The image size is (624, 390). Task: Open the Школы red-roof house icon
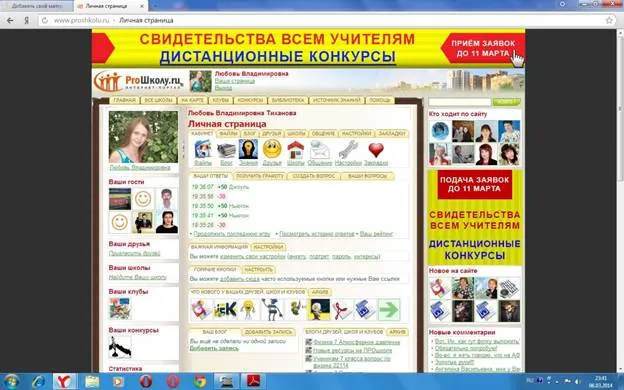point(296,150)
